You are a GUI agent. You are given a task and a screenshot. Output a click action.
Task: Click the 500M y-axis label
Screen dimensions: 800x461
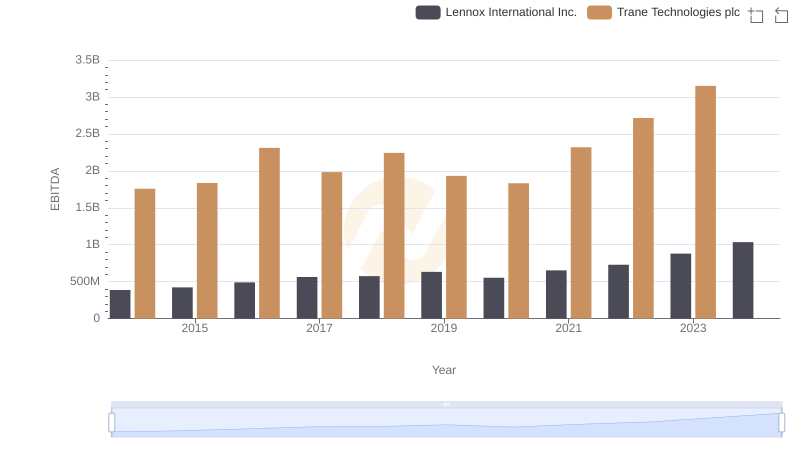(85, 281)
